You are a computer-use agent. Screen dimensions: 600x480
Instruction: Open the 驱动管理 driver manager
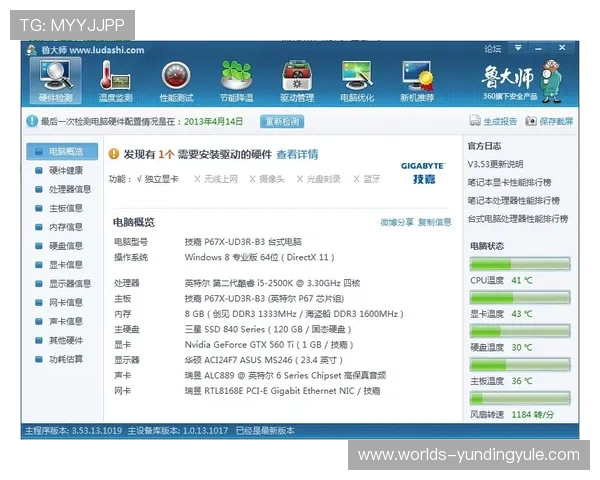(297, 81)
